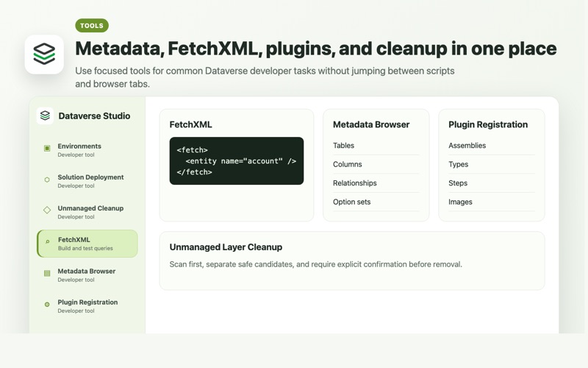Click the Plugin Registration gear icon
The image size is (588, 368).
[47, 305]
